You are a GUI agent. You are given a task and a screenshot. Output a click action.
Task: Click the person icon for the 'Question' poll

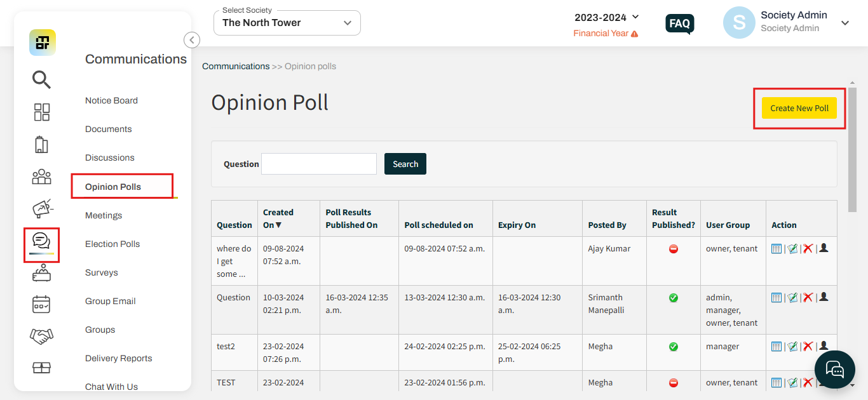[x=824, y=297]
